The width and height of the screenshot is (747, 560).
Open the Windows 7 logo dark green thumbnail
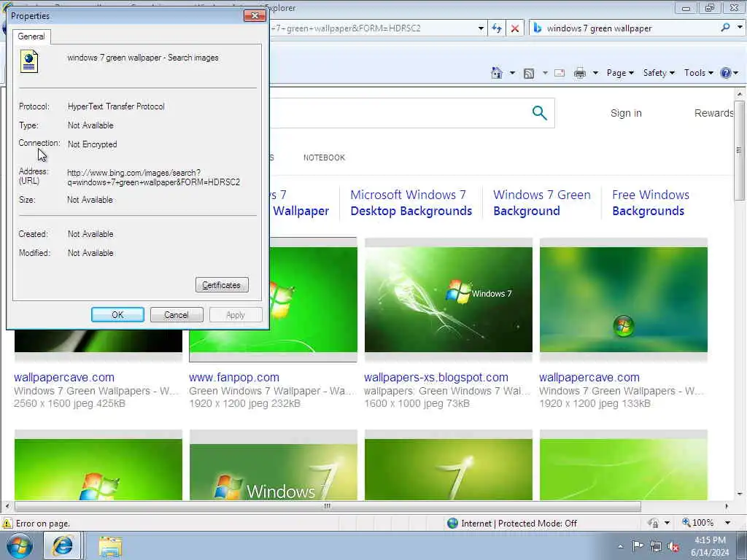click(x=449, y=300)
